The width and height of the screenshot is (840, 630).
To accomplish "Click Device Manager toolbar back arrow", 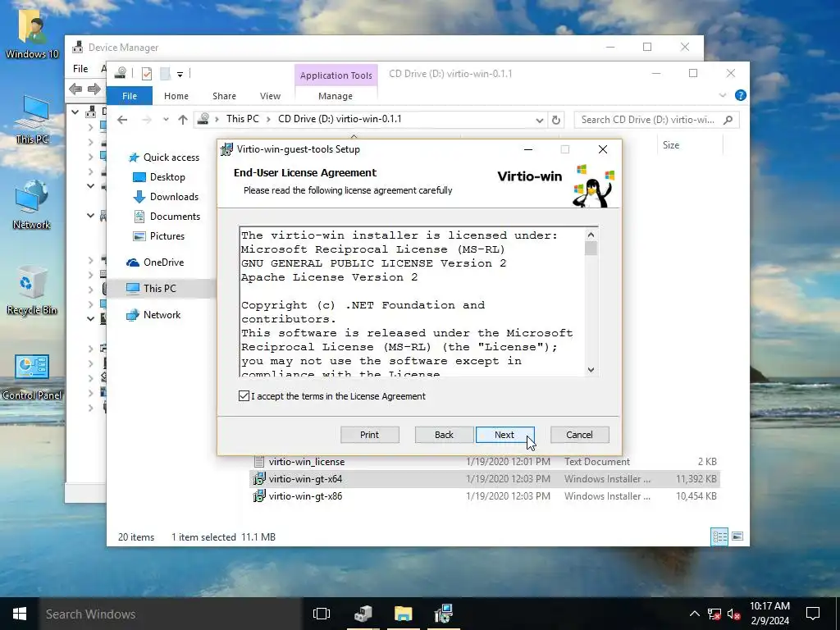I will click(75, 89).
